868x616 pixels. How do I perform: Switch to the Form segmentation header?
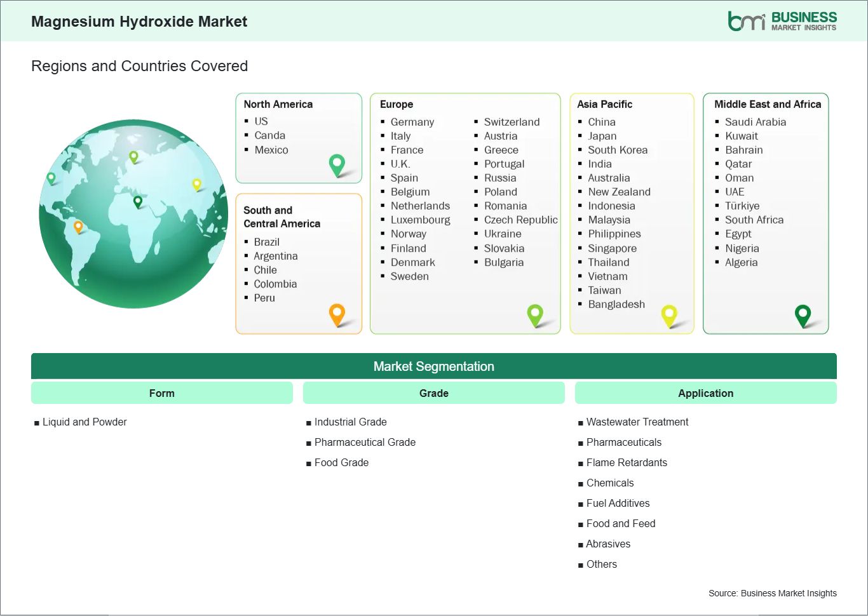point(161,392)
